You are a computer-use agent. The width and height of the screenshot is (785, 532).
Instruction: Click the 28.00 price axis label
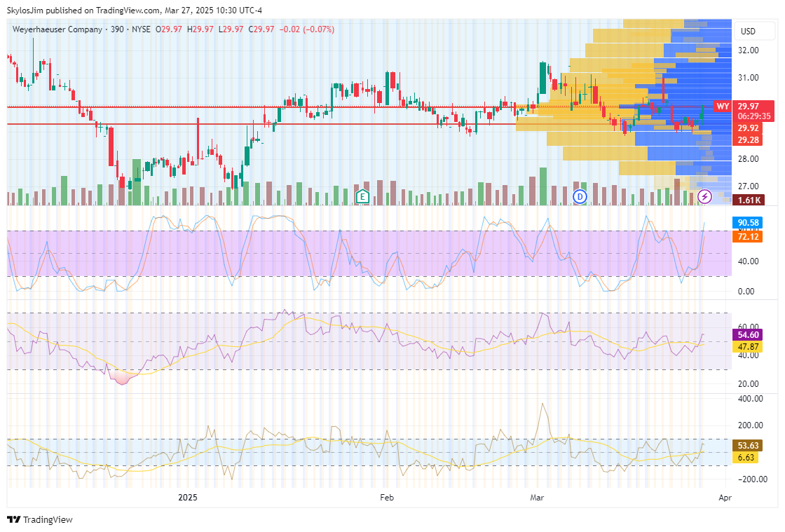(749, 158)
